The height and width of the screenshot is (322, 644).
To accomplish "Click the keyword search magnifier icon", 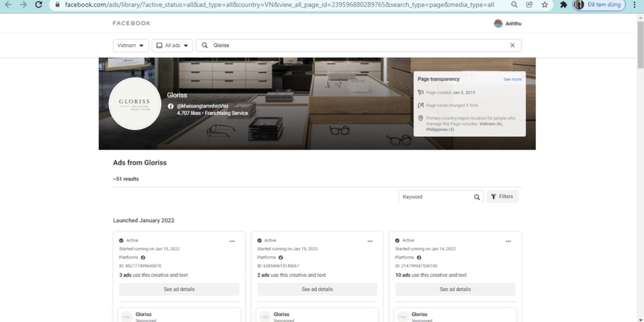I will pos(477,197).
